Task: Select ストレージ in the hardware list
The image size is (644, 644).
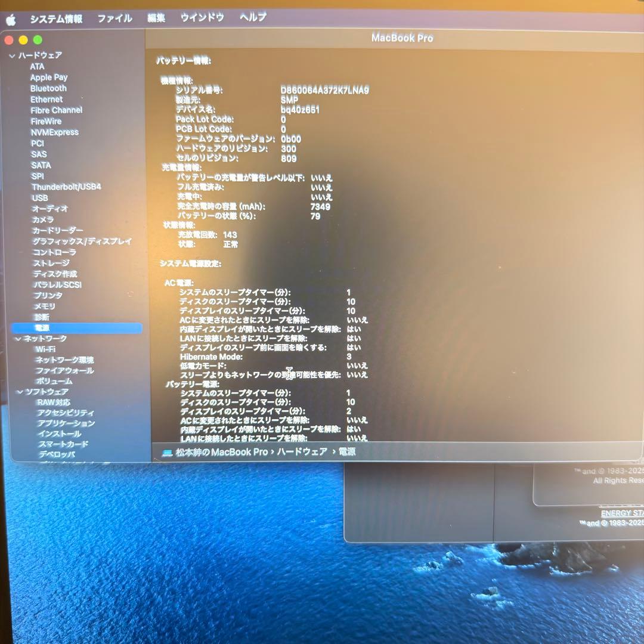Action: pos(49,263)
